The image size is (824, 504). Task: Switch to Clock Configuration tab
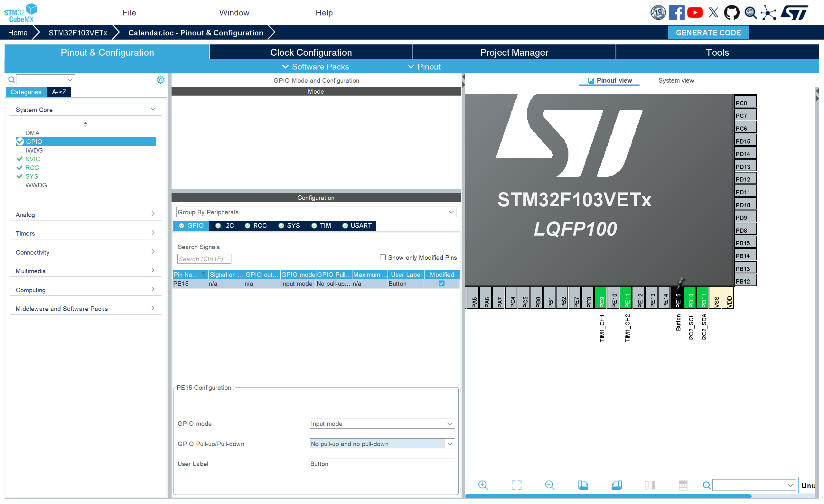(311, 52)
